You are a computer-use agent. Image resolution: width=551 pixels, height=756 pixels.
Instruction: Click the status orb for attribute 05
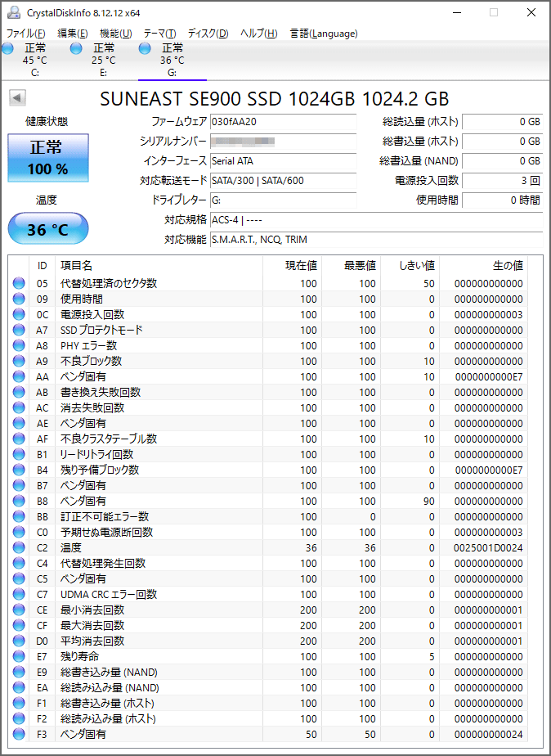[x=19, y=283]
